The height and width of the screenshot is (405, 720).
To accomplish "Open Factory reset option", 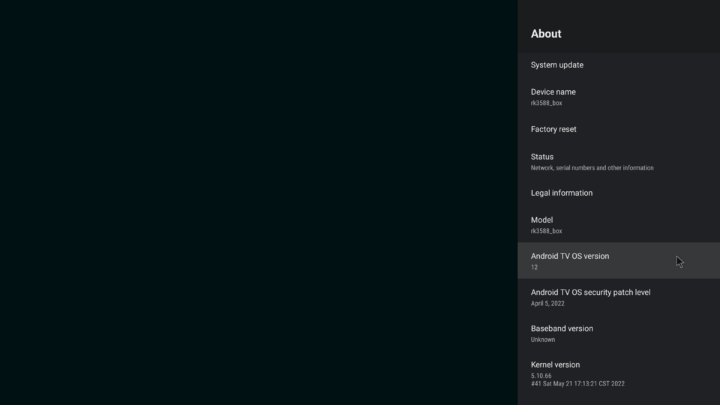I will click(x=619, y=129).
